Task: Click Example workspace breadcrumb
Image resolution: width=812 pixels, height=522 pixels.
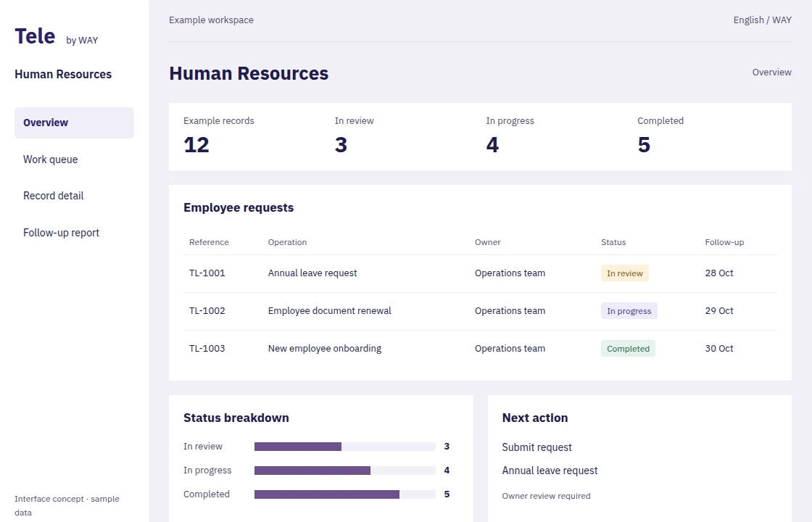Action: click(x=211, y=20)
